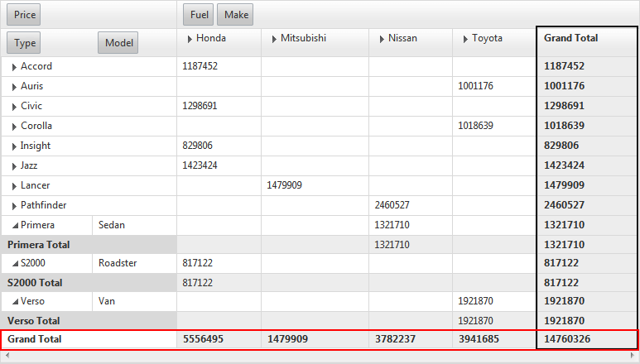Expand the Civic row
The width and height of the screenshot is (640, 364).
(14, 107)
